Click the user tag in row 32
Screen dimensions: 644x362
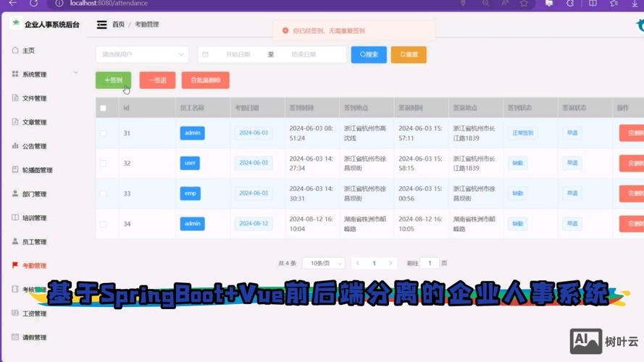(190, 163)
